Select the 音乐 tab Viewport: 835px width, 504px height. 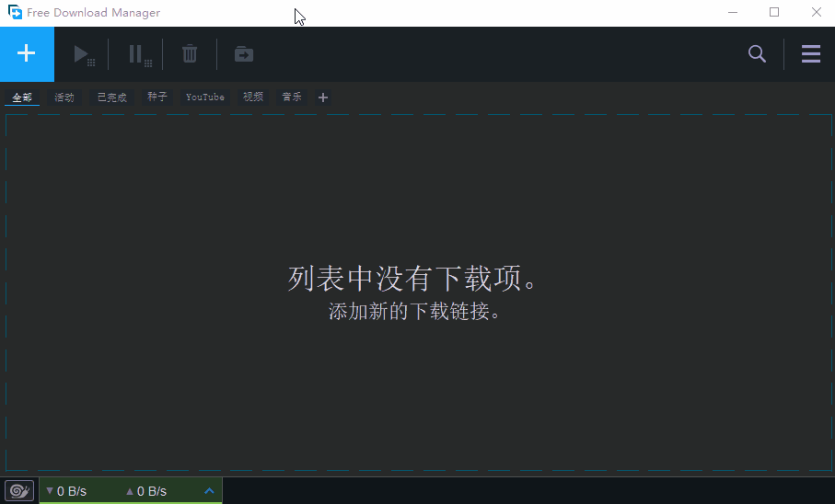pyautogui.click(x=292, y=97)
